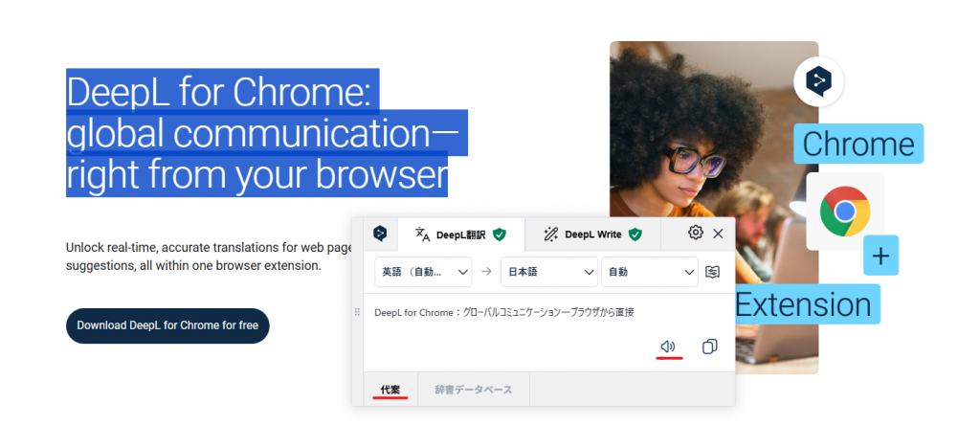This screenshot has width=980, height=447.
Task: Click the highlighted DeepL for Chrome headline
Action: [256, 134]
